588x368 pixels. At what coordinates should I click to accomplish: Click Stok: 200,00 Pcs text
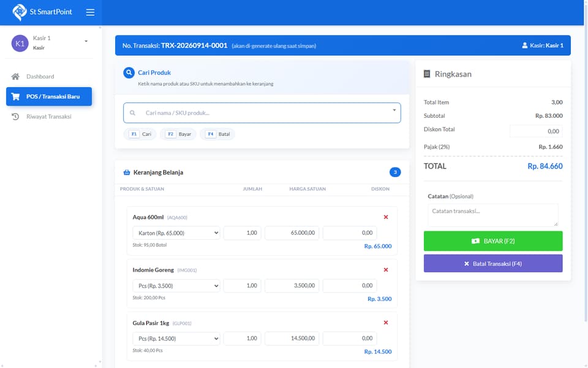(x=149, y=298)
